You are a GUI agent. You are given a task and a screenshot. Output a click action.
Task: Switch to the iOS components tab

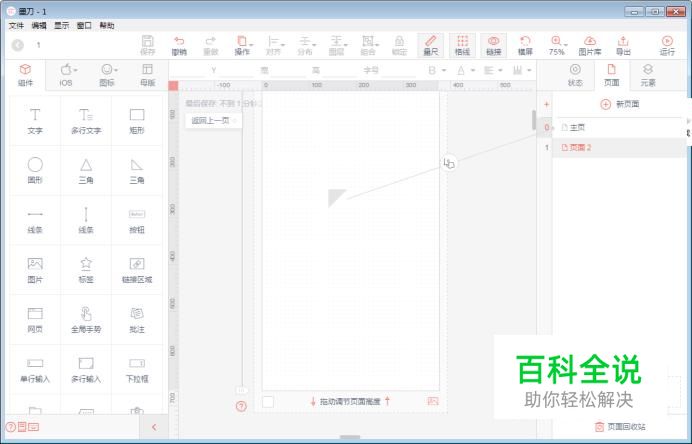[66, 75]
